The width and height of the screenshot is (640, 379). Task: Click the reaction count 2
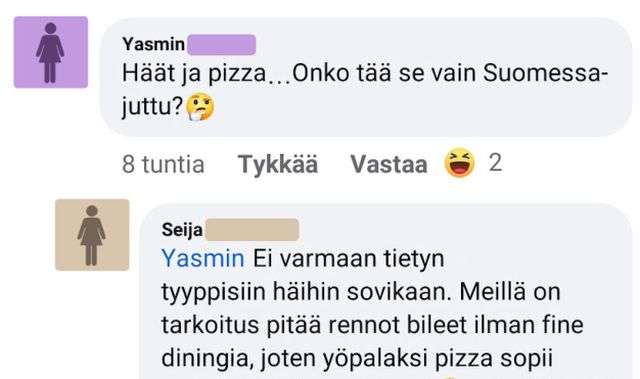(495, 163)
